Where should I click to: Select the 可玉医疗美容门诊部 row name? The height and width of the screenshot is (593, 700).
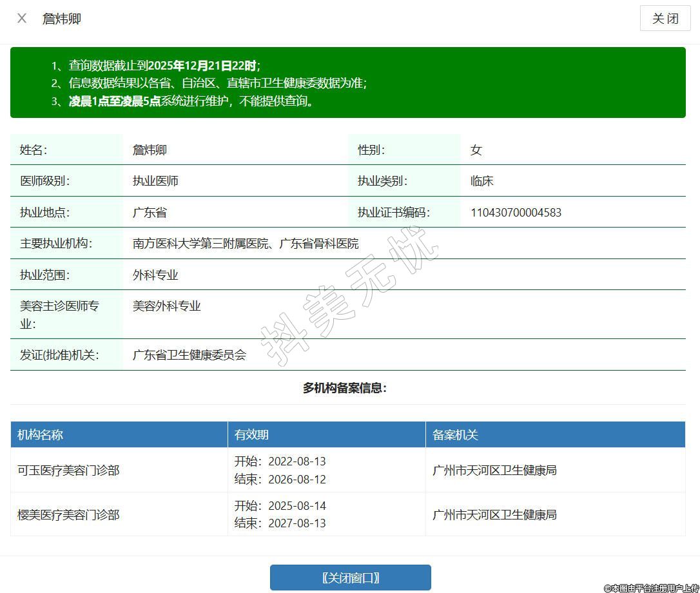(68, 471)
